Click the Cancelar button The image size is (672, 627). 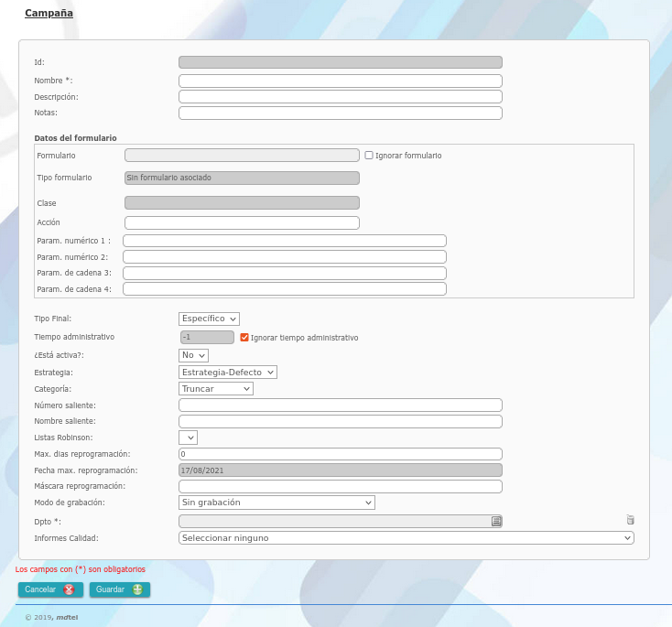click(x=50, y=589)
